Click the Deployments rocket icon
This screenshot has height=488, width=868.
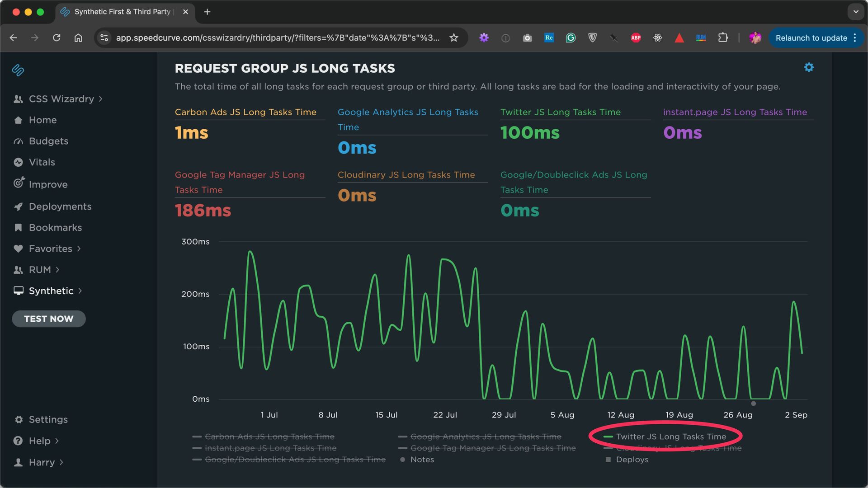point(18,206)
